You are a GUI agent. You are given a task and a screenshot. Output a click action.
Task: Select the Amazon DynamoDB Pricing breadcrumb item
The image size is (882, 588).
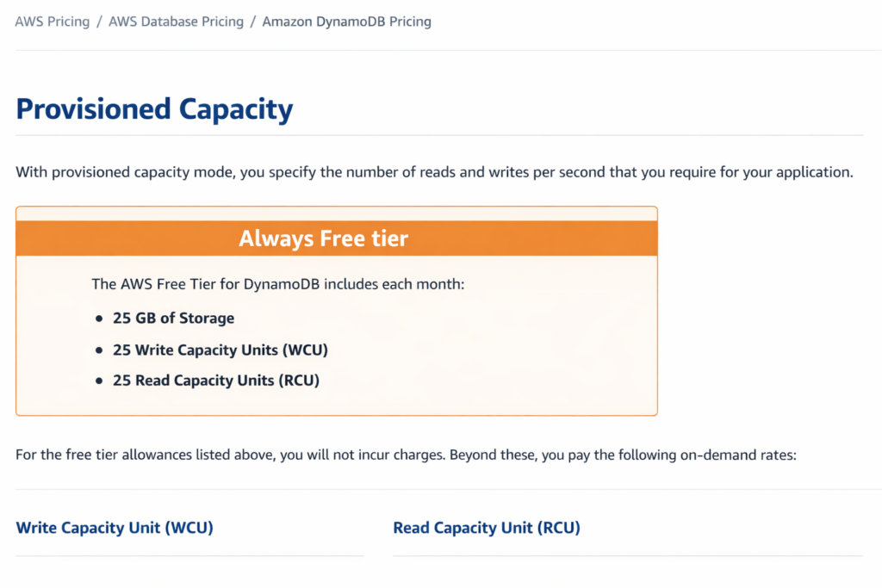tap(346, 22)
